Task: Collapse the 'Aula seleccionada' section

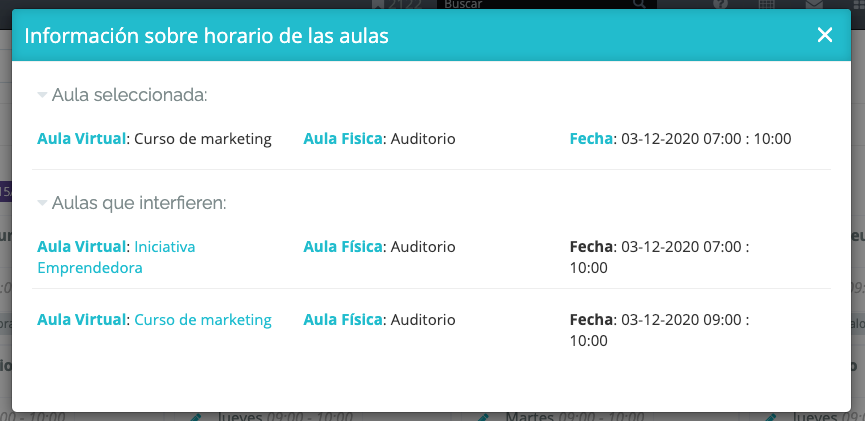Action: pyautogui.click(x=42, y=95)
